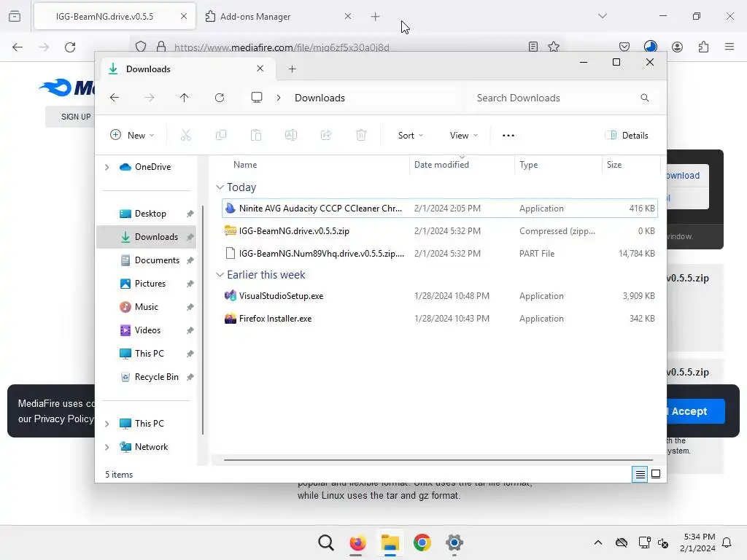The width and height of the screenshot is (747, 560).
Task: Go back in File Explorer
Action: tap(115, 98)
